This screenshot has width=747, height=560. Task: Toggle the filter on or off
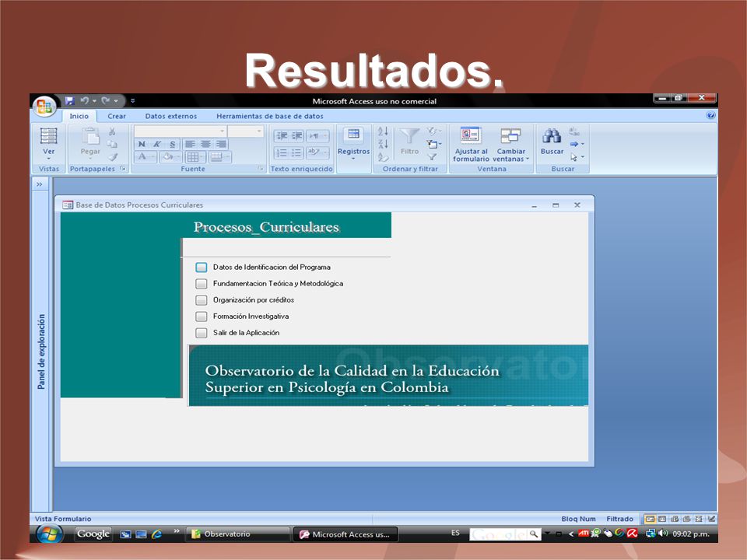tap(432, 156)
